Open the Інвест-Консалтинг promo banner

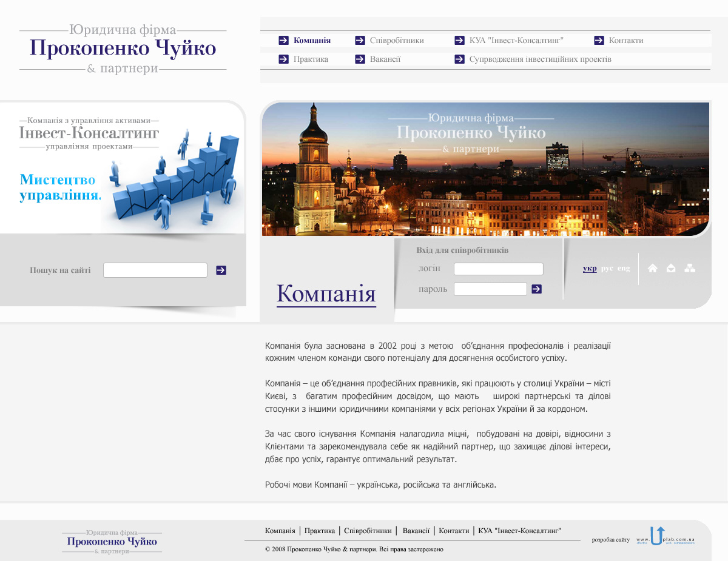(x=122, y=168)
